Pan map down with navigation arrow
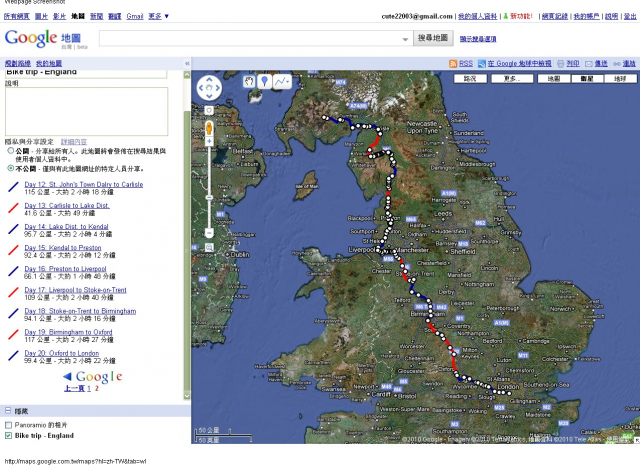Viewport: 640px width, 465px height. pos(209,96)
